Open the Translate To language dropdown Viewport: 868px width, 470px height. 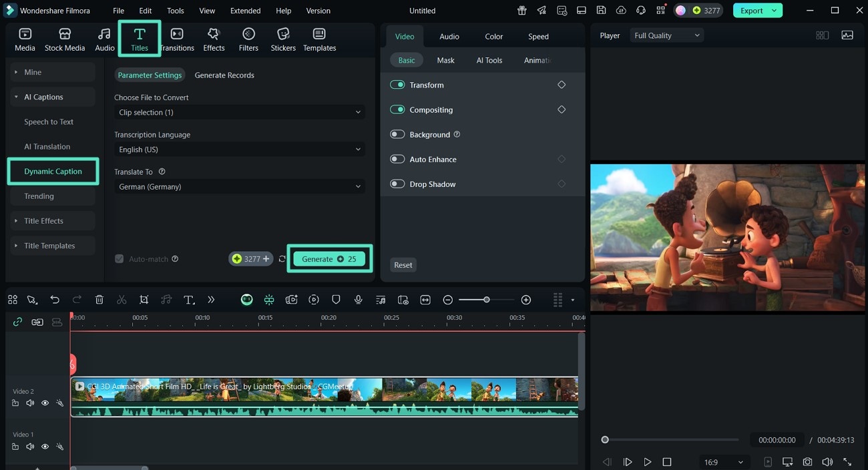[240, 187]
